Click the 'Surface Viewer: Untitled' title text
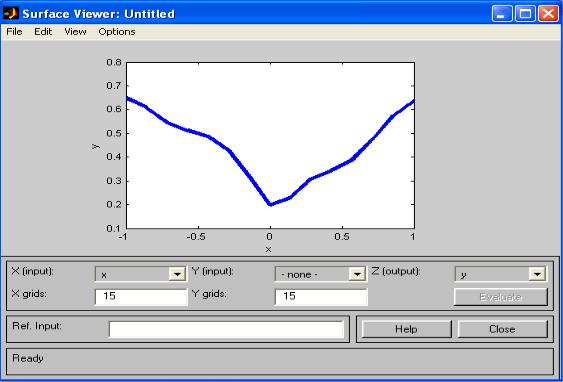The image size is (563, 382). click(x=98, y=14)
